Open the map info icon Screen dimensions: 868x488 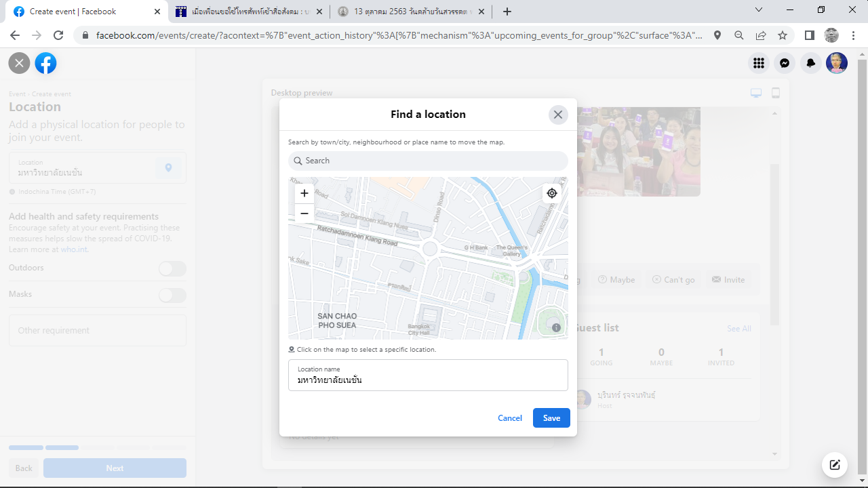click(x=556, y=327)
